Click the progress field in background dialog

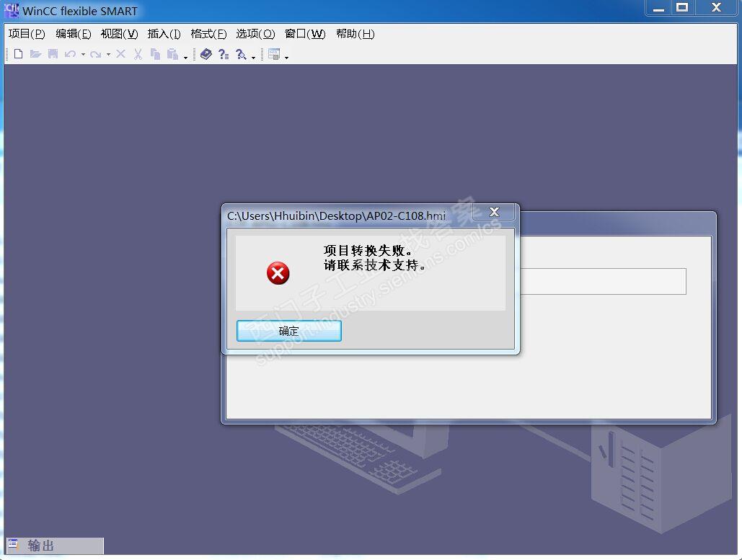[604, 281]
